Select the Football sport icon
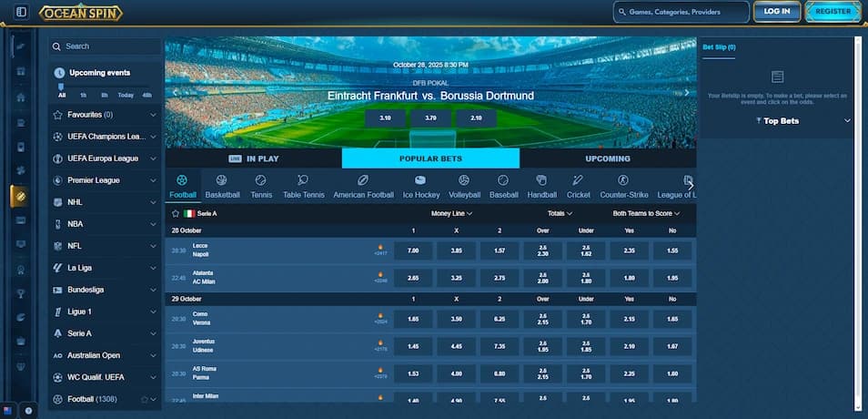 pyautogui.click(x=182, y=180)
